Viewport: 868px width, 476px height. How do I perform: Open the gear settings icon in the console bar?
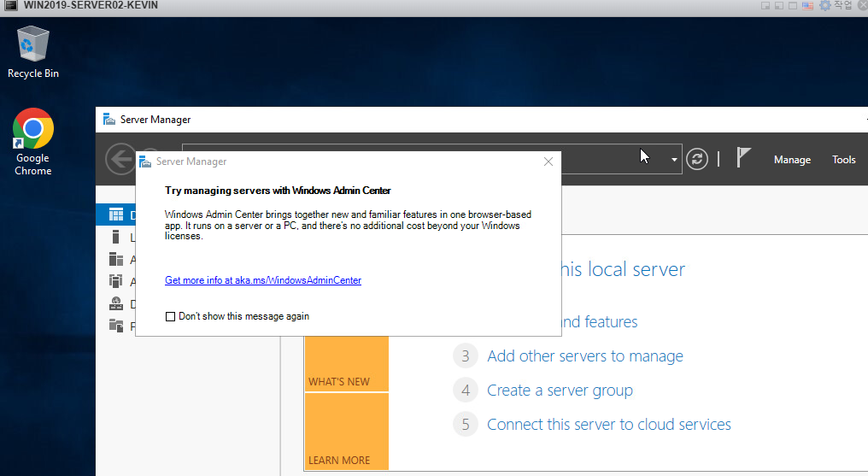point(824,5)
